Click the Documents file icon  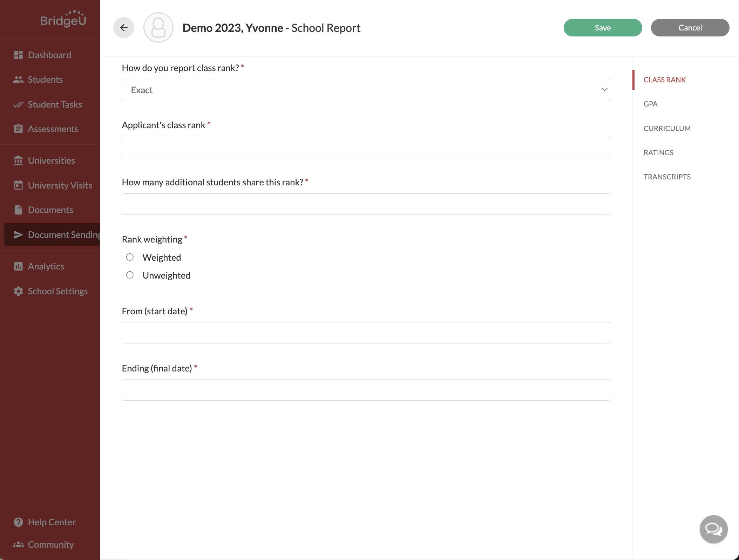point(18,210)
